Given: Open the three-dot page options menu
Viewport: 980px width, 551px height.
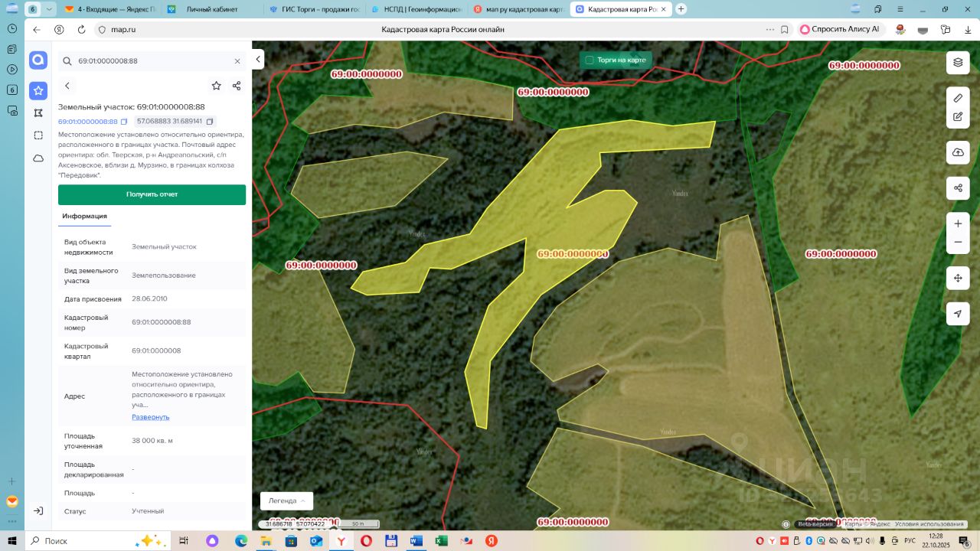Looking at the screenshot, I should 769,30.
